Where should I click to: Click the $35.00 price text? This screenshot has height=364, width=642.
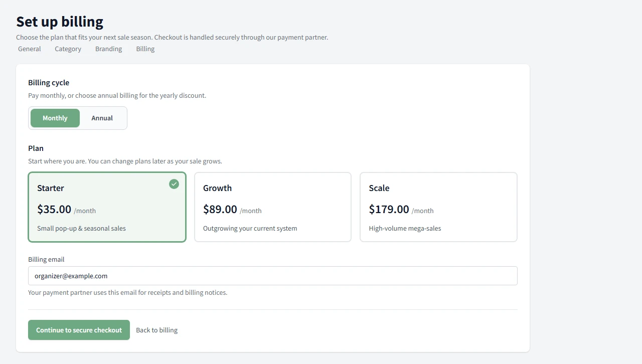tap(54, 209)
